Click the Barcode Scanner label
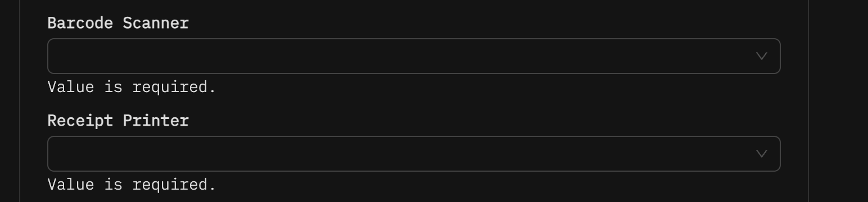Image resolution: width=868 pixels, height=202 pixels. pyautogui.click(x=118, y=24)
